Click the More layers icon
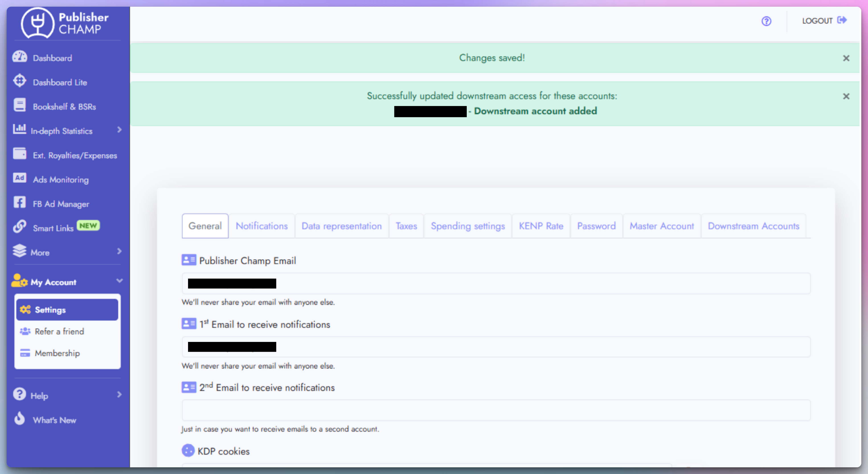 pos(20,251)
